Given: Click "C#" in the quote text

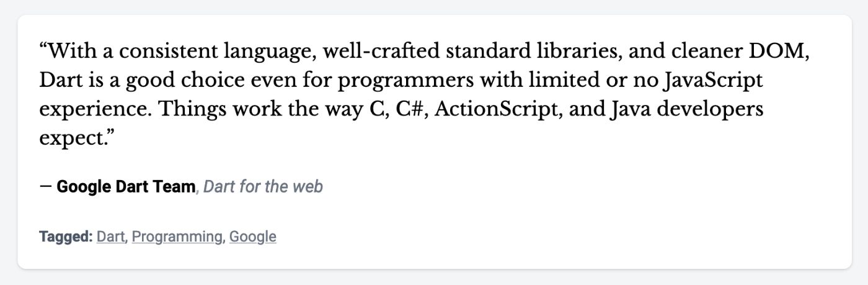Looking at the screenshot, I should [x=413, y=110].
